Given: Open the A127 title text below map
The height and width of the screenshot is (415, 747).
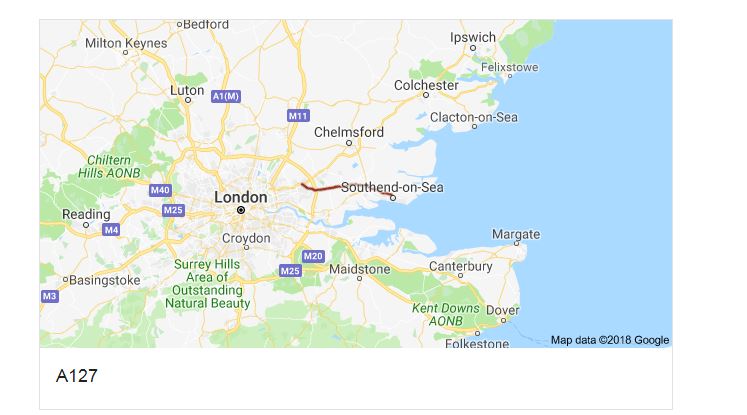Looking at the screenshot, I should tap(77, 376).
